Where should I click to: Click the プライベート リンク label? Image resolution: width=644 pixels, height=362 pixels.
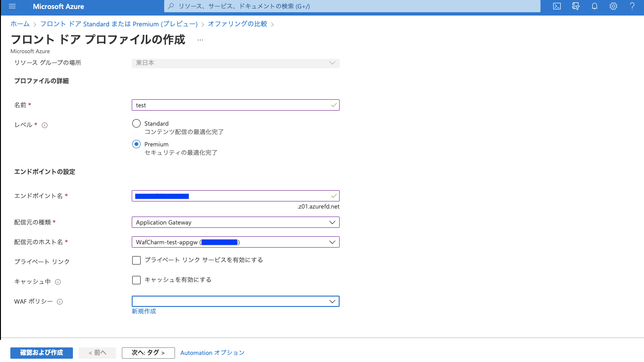[x=42, y=262]
